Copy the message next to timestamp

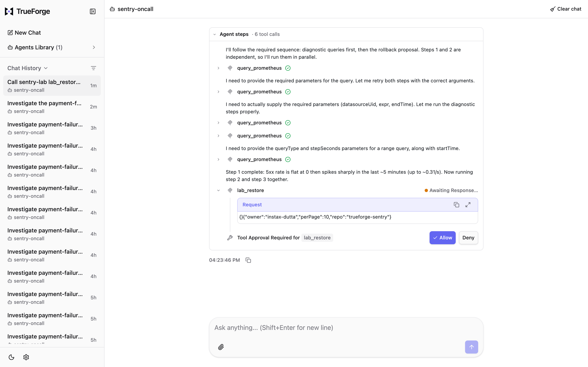pos(248,260)
